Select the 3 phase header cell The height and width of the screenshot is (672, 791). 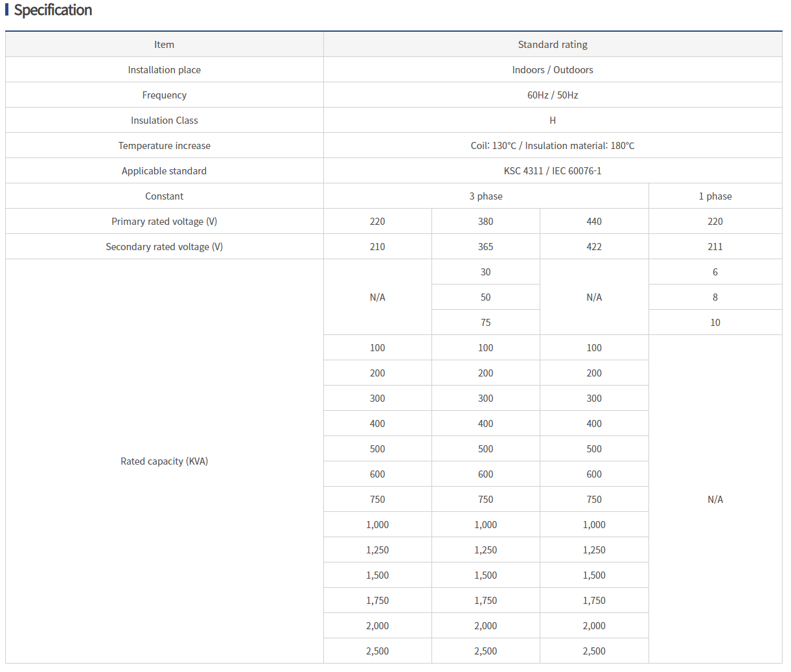click(485, 196)
